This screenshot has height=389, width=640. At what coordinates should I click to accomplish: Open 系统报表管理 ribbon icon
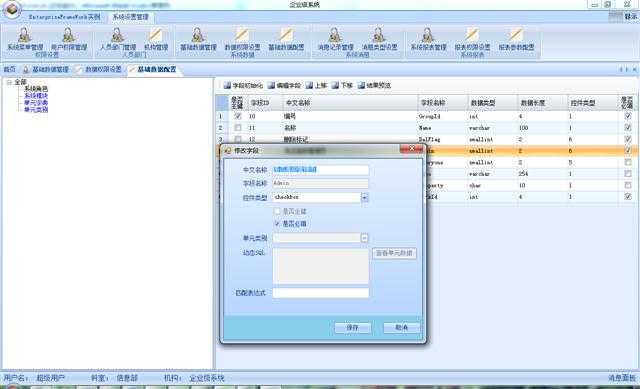click(428, 39)
